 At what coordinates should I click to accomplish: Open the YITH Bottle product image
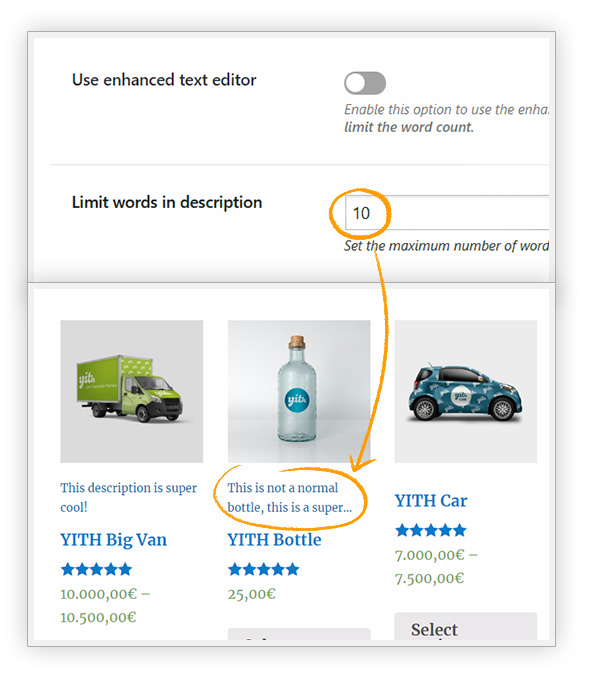click(x=299, y=391)
